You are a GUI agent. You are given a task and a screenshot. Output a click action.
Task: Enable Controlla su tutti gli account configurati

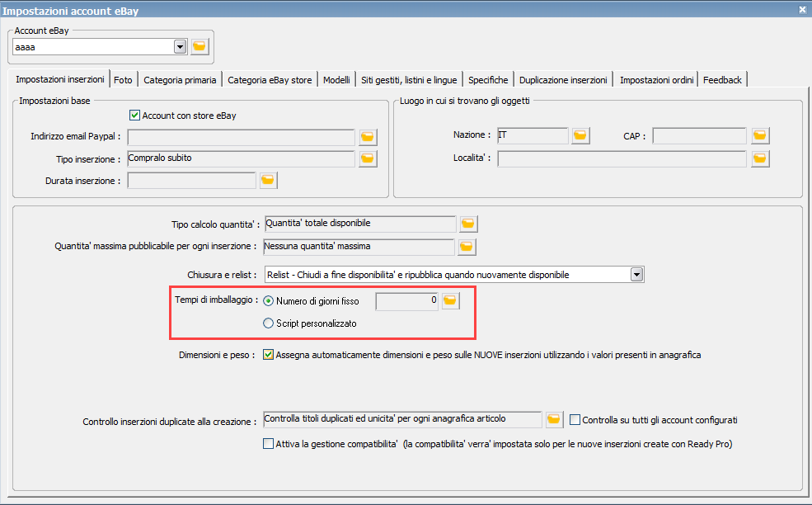point(575,419)
